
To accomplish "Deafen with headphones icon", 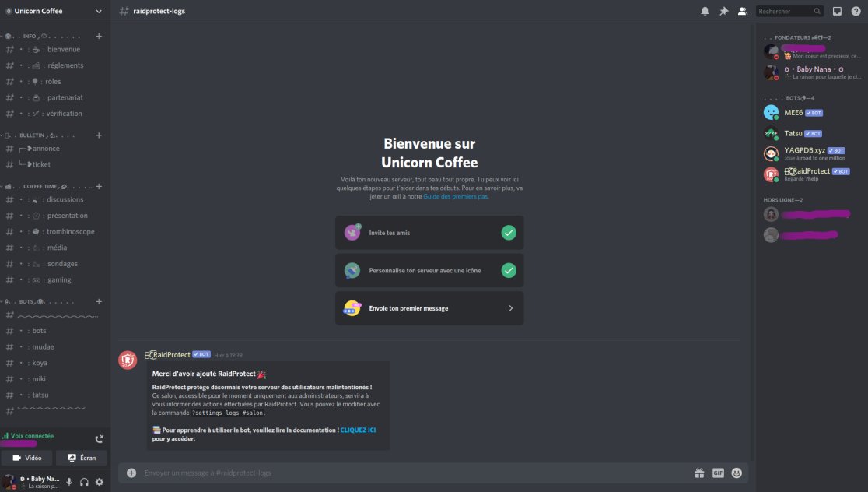I will coord(84,482).
